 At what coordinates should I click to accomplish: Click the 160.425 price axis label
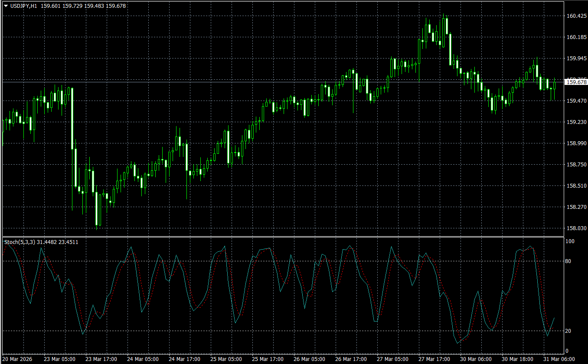pyautogui.click(x=576, y=16)
